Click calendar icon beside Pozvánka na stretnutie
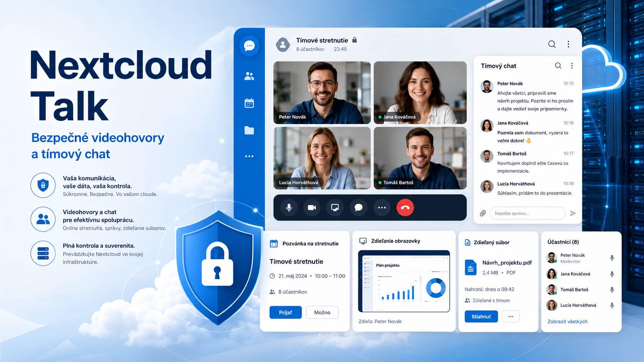Image resolution: width=644 pixels, height=362 pixels. (x=274, y=244)
